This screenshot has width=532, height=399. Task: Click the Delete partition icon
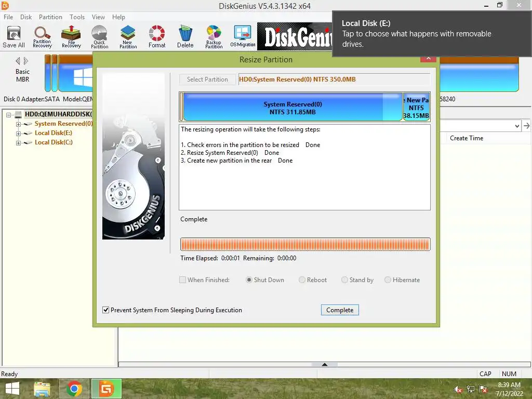pyautogui.click(x=185, y=37)
